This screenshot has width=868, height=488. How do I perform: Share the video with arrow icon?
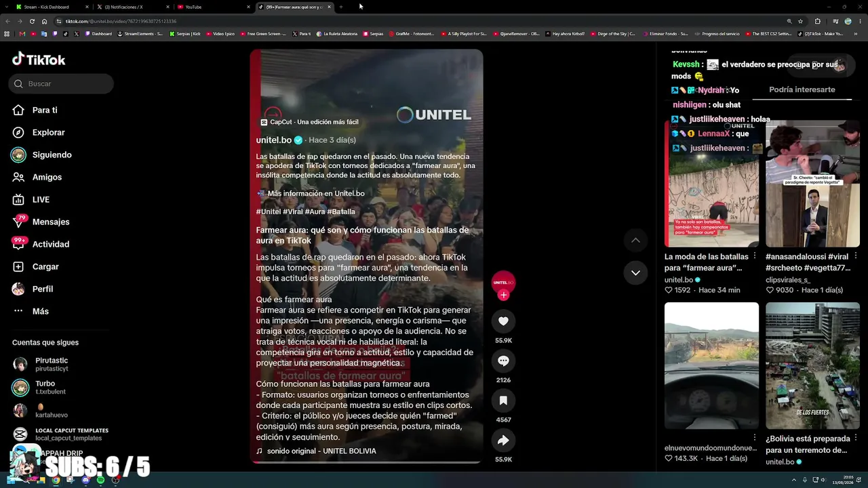[503, 441]
